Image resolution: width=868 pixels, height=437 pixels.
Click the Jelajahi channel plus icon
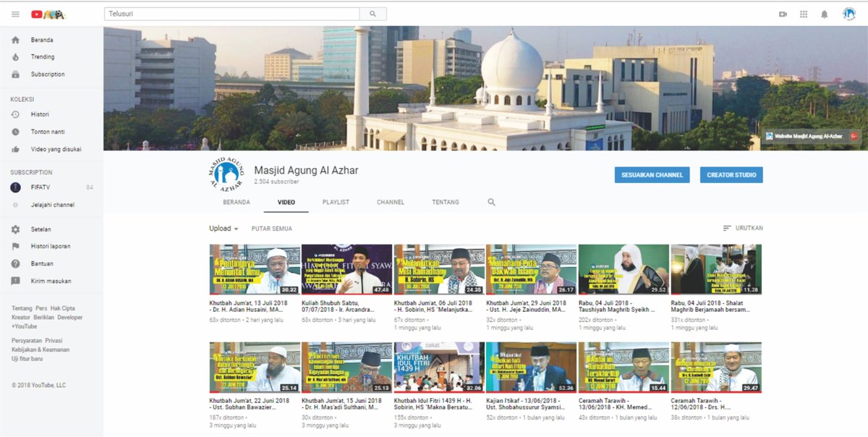point(15,205)
